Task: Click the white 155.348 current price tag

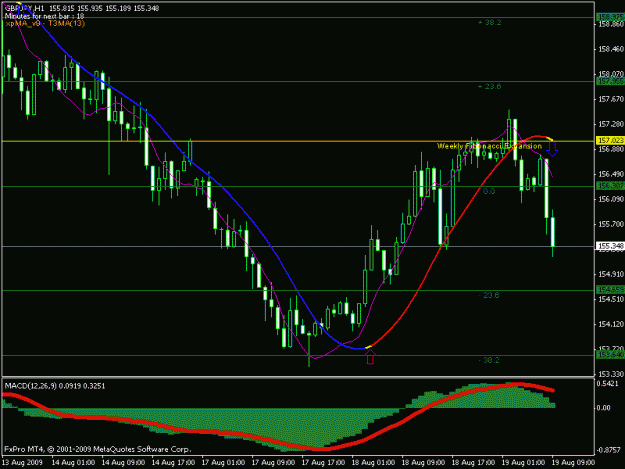Action: 610,246
